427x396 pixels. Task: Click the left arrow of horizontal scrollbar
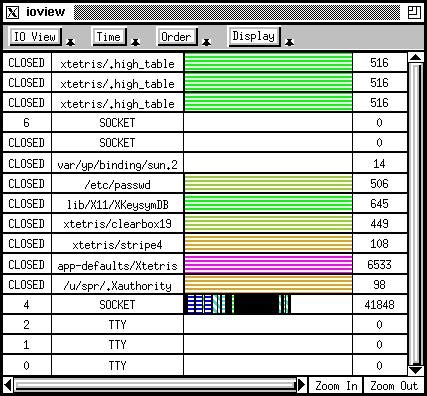[8, 385]
